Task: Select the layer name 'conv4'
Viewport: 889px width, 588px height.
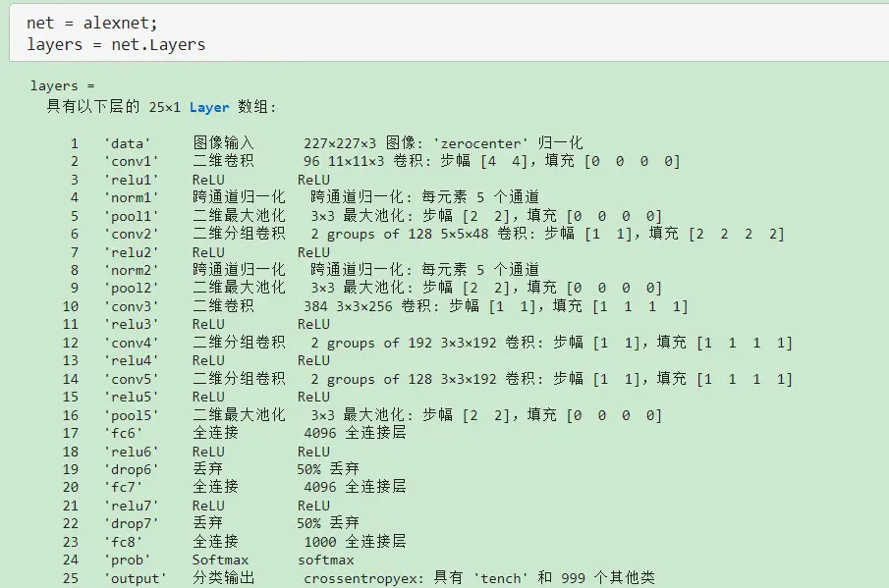Action: [131, 343]
